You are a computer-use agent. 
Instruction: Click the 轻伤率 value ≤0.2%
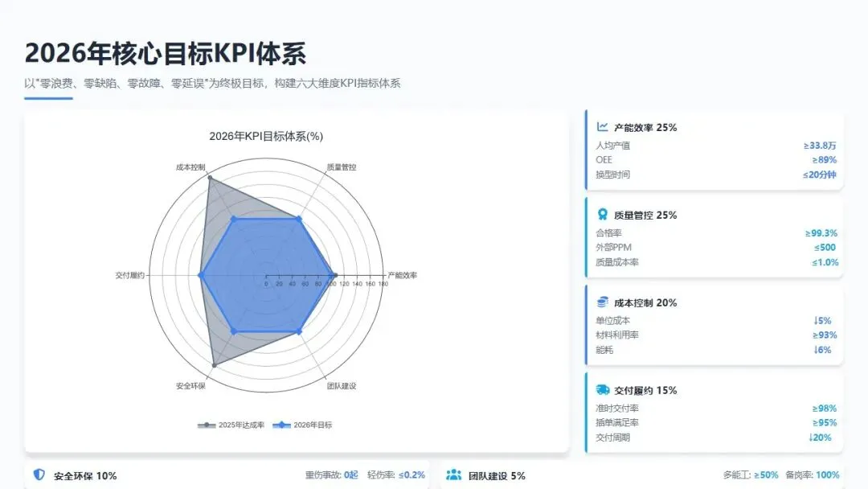click(411, 475)
